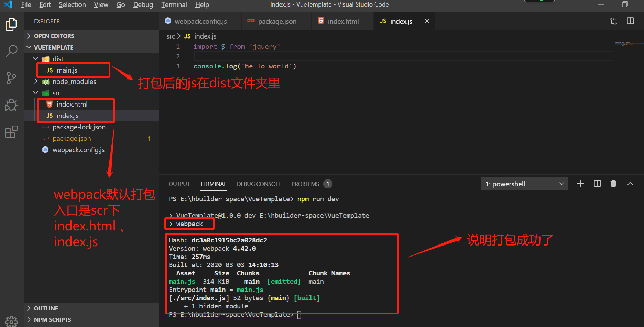The image size is (644, 327).
Task: Click the node_modules folder icon
Action: 45,82
